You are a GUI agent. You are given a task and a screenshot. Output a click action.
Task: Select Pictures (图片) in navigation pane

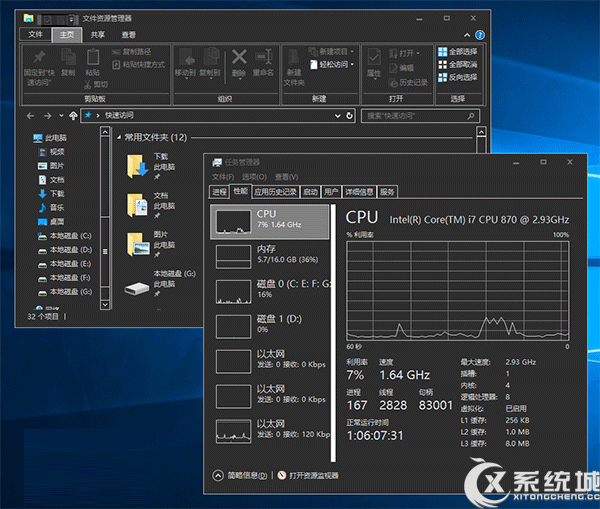coord(51,166)
